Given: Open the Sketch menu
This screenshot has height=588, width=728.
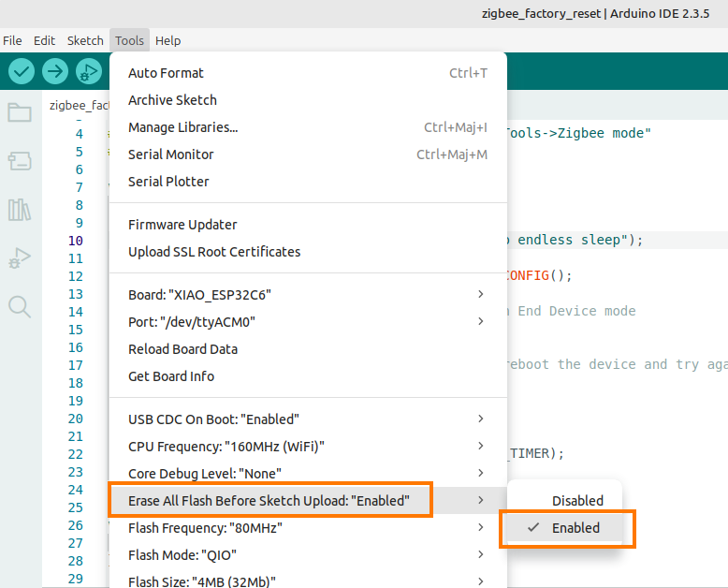Looking at the screenshot, I should (85, 41).
